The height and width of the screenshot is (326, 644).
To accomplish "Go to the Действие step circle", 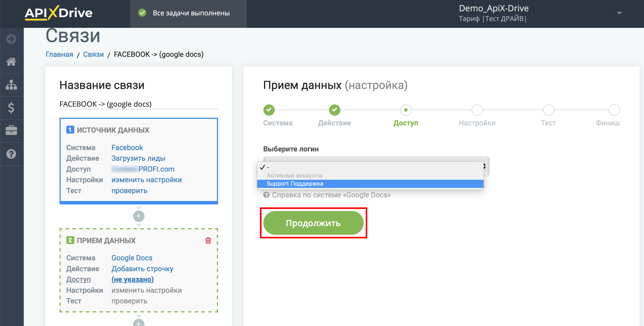I will pos(334,110).
